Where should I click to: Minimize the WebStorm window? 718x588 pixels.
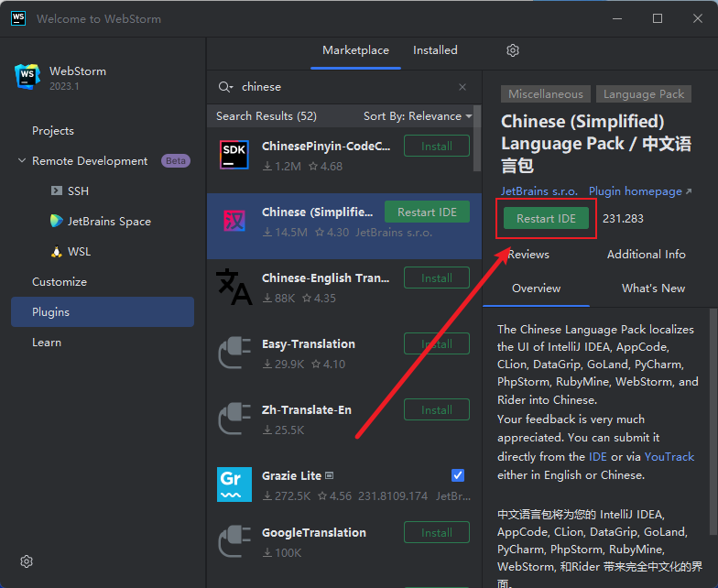[x=617, y=18]
